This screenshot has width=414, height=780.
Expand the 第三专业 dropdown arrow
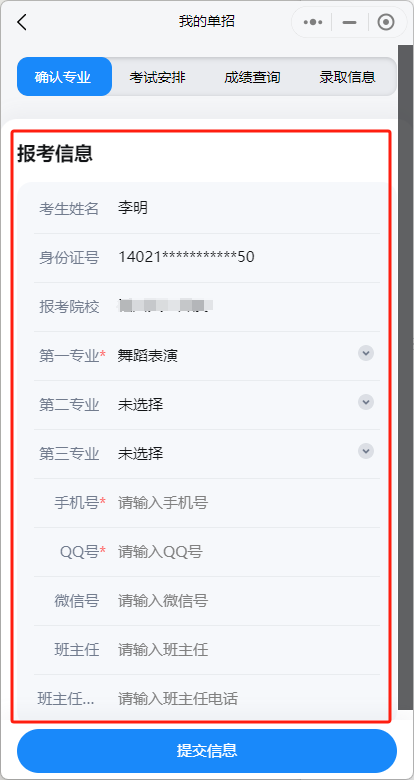366,451
